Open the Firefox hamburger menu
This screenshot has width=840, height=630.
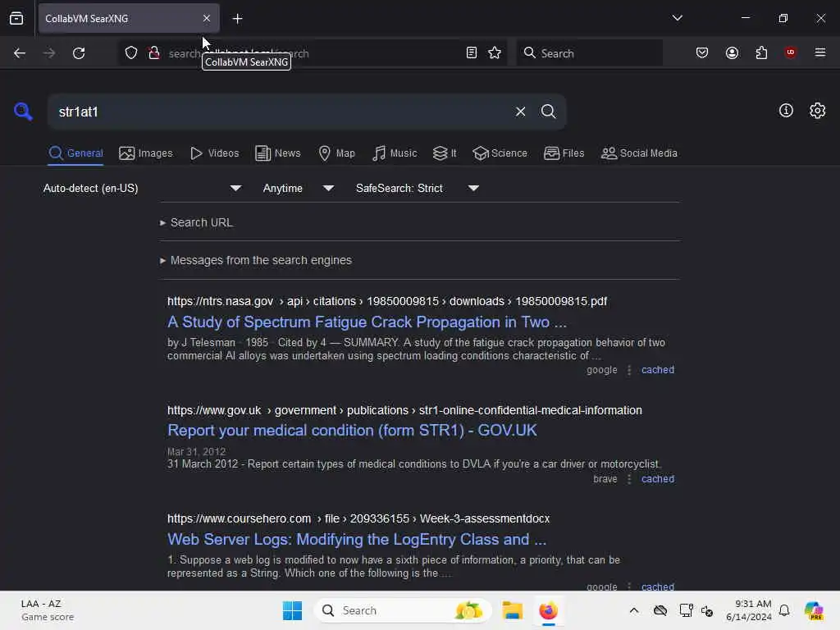[820, 52]
